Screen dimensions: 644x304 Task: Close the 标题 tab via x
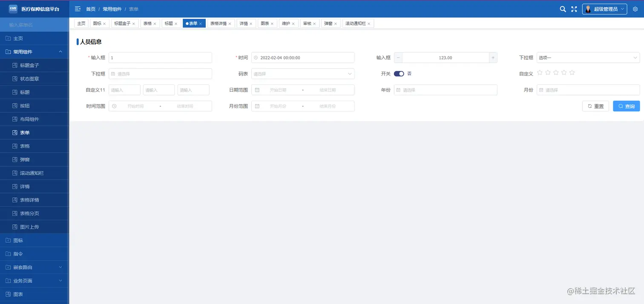pos(176,23)
